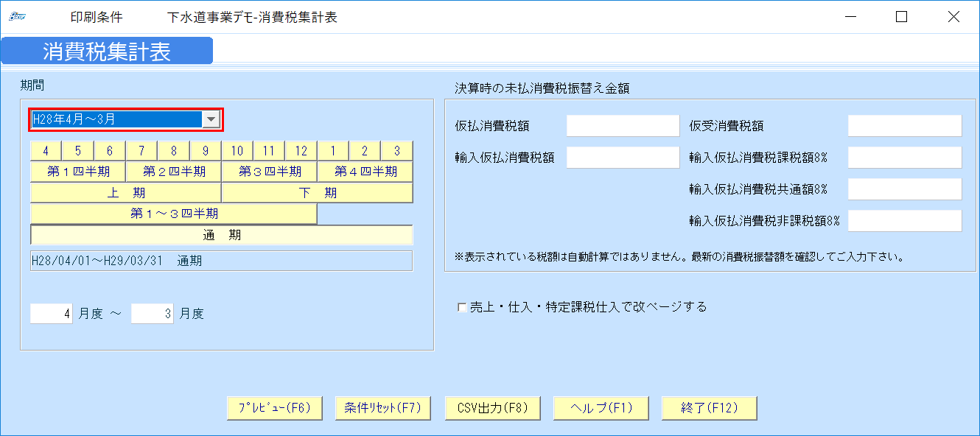The height and width of the screenshot is (436, 980).
Task: Click 条件リセット(F7) to reset conditions
Action: tap(384, 407)
